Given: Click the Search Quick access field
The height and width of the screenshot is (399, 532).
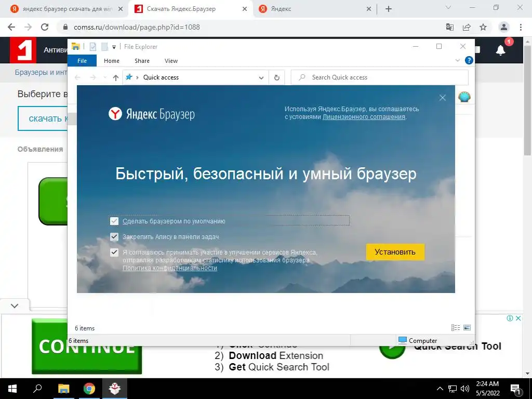Looking at the screenshot, I should click(380, 77).
